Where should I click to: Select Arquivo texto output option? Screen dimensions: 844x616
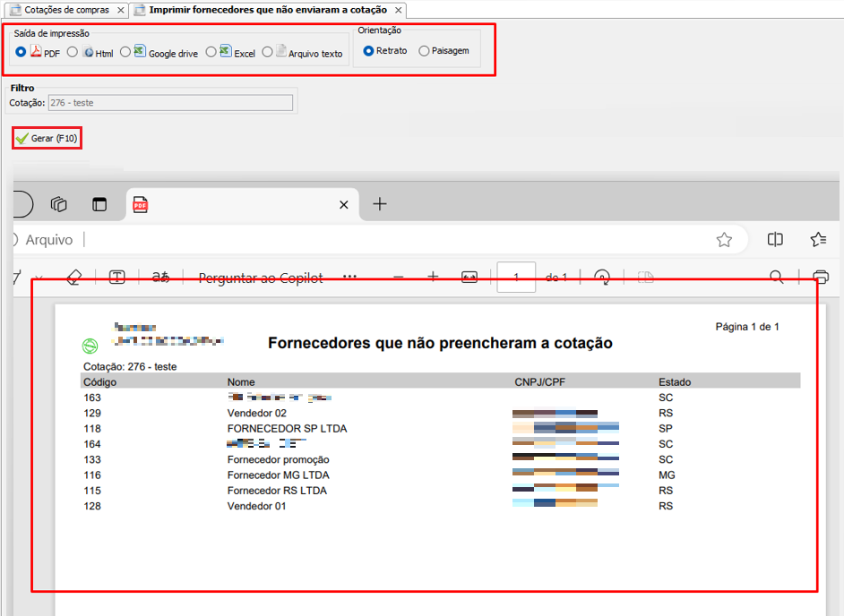(267, 52)
